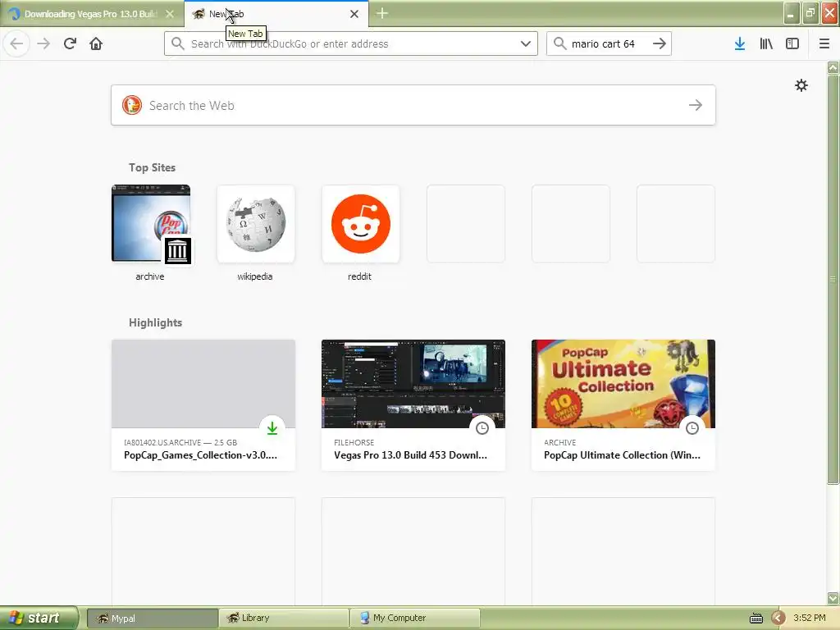This screenshot has width=840, height=630.
Task: Click the DuckDuckGo logo in Search the Web
Action: click(132, 105)
